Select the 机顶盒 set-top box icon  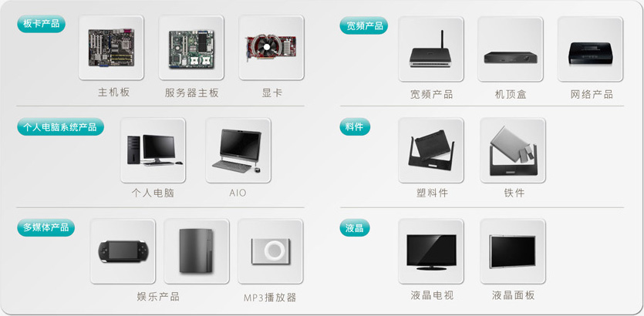(x=511, y=49)
